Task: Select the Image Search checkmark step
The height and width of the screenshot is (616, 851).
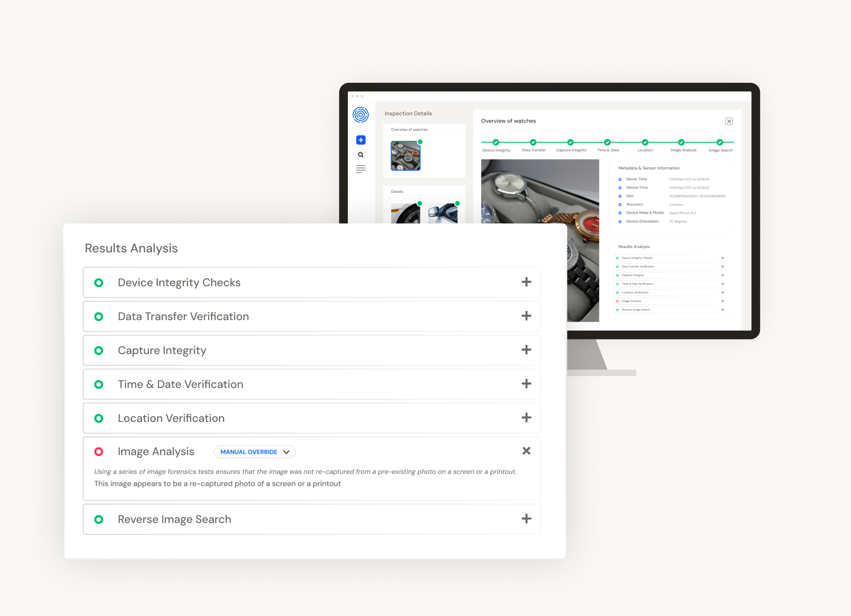Action: click(x=720, y=142)
